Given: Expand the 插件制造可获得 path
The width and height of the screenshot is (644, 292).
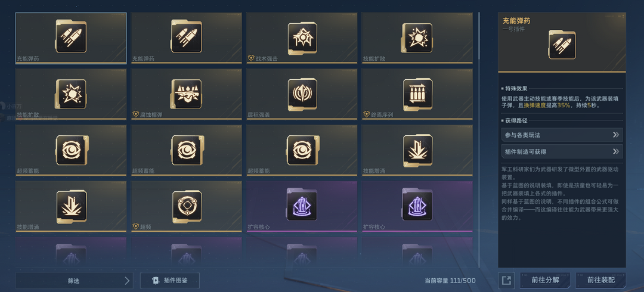Looking at the screenshot, I should [x=562, y=151].
